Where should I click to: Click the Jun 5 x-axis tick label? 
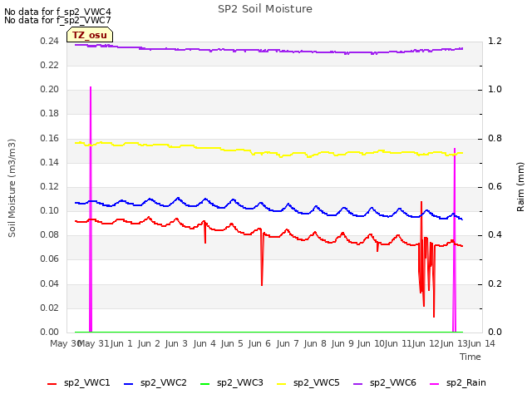[x=232, y=343]
